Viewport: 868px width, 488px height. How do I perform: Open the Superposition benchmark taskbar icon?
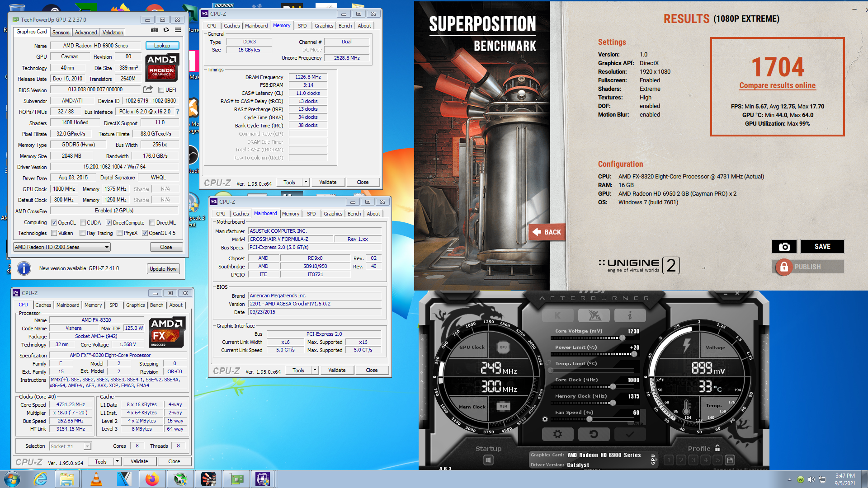(208, 479)
